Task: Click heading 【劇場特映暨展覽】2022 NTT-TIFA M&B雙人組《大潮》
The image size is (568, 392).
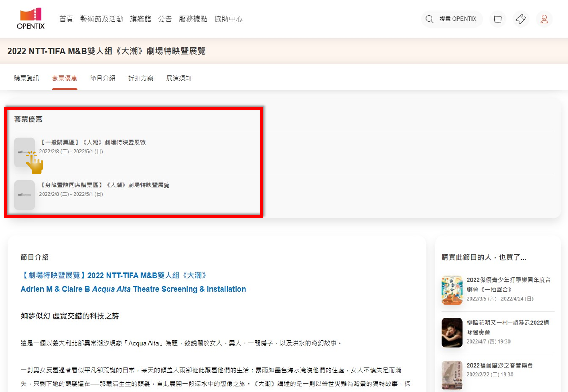Action: coord(114,275)
